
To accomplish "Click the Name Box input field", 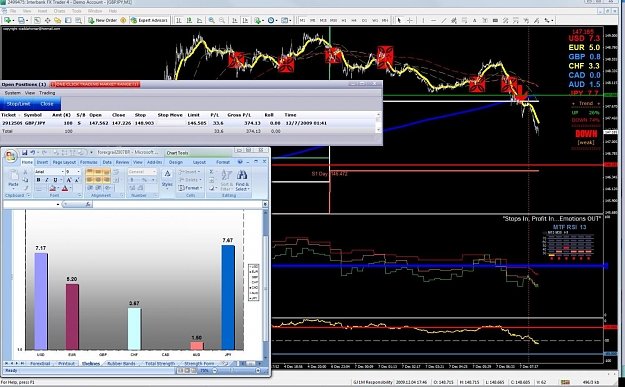I will [x=32, y=204].
